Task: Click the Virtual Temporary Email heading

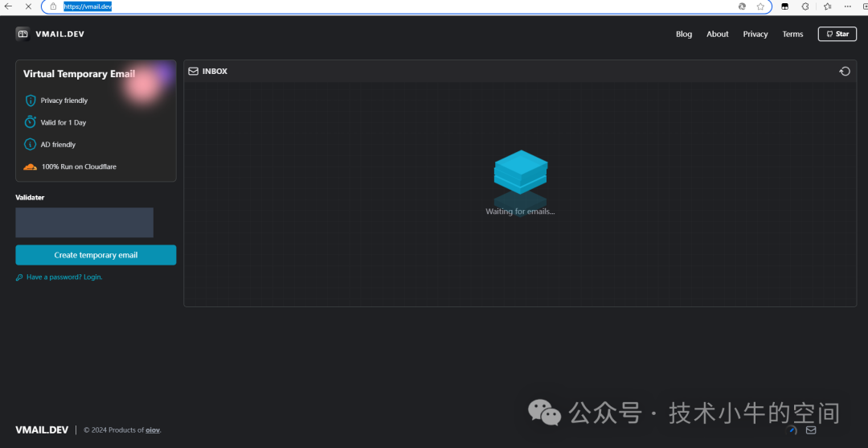Action: pyautogui.click(x=79, y=74)
